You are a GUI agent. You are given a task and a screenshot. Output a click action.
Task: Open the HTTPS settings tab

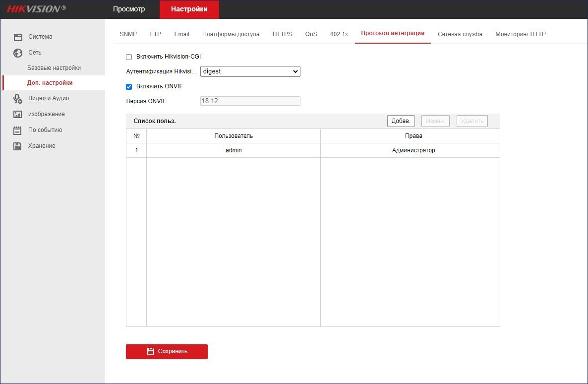(x=283, y=34)
